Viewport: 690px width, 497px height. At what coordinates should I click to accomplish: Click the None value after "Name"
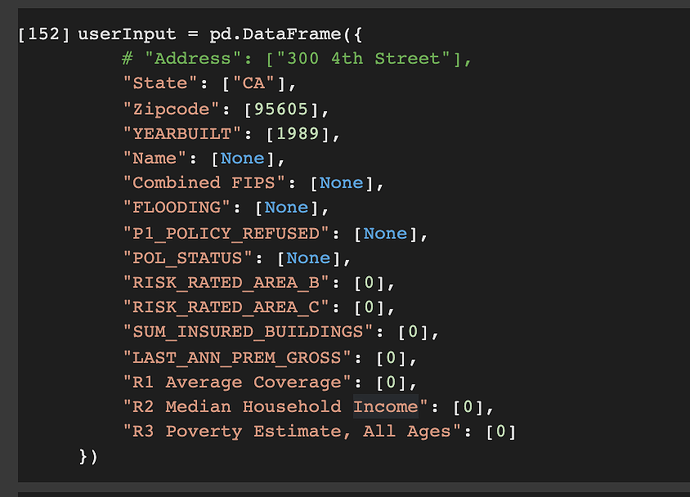[242, 158]
